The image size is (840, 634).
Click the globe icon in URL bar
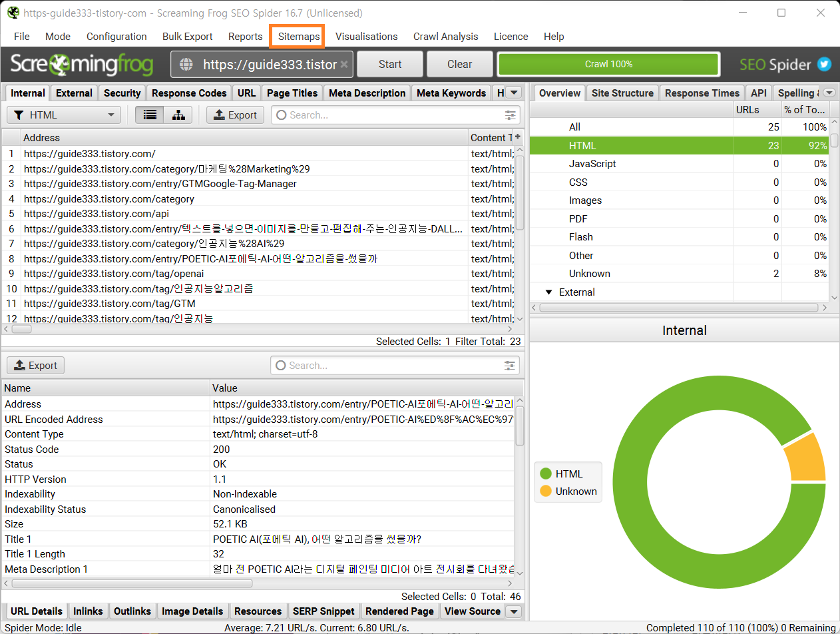(x=186, y=65)
